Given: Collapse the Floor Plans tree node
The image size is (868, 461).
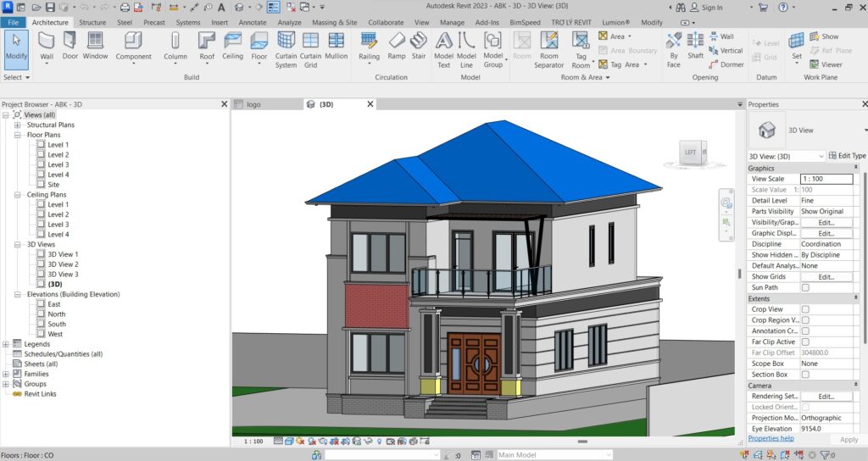Looking at the screenshot, I should click(x=18, y=135).
